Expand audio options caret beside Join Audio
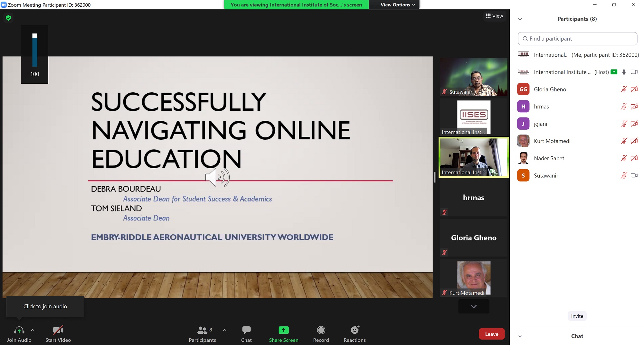Screen dimensions: 644x345 [x=33, y=330]
